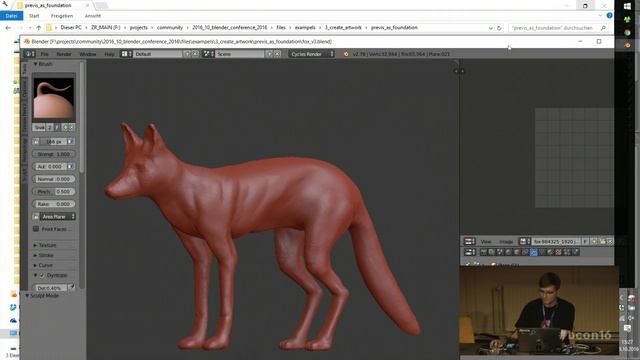Open the Cycles Render engine dropdown
This screenshot has height=360, width=640.
pos(312,54)
